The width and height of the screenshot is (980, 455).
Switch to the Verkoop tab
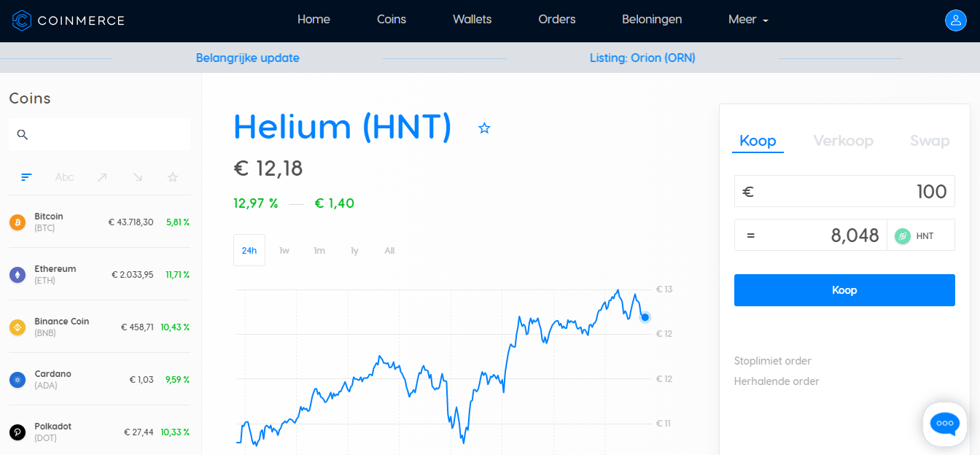pyautogui.click(x=843, y=141)
